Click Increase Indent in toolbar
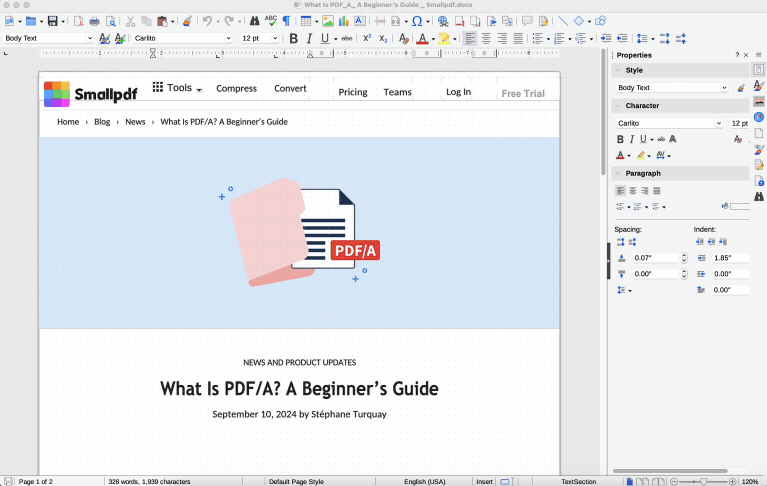 pyautogui.click(x=606, y=38)
